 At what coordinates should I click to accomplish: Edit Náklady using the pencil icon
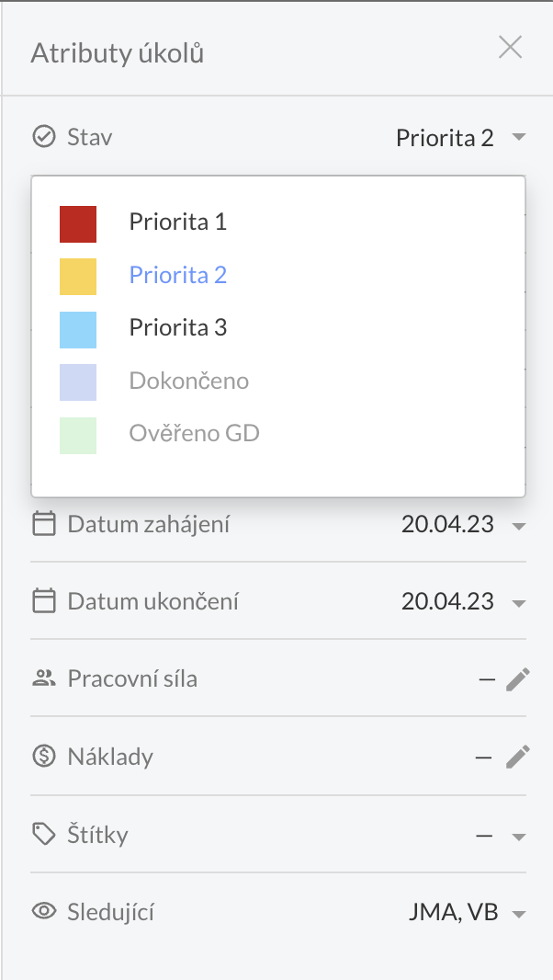(x=518, y=758)
